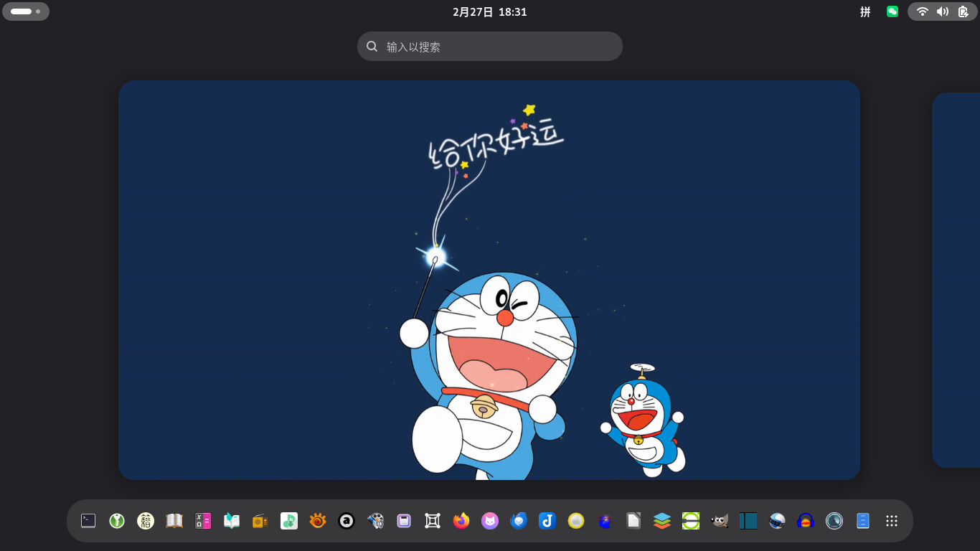Launch Audacity with the headphones icon
Viewport: 980px width, 551px height.
806,521
